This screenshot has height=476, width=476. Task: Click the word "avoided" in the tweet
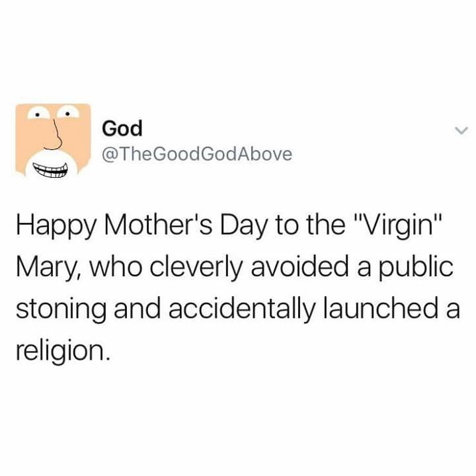(299, 267)
